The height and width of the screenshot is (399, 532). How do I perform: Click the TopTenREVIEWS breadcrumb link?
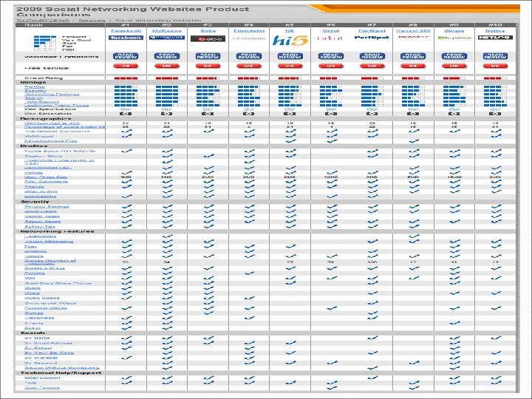(x=43, y=21)
